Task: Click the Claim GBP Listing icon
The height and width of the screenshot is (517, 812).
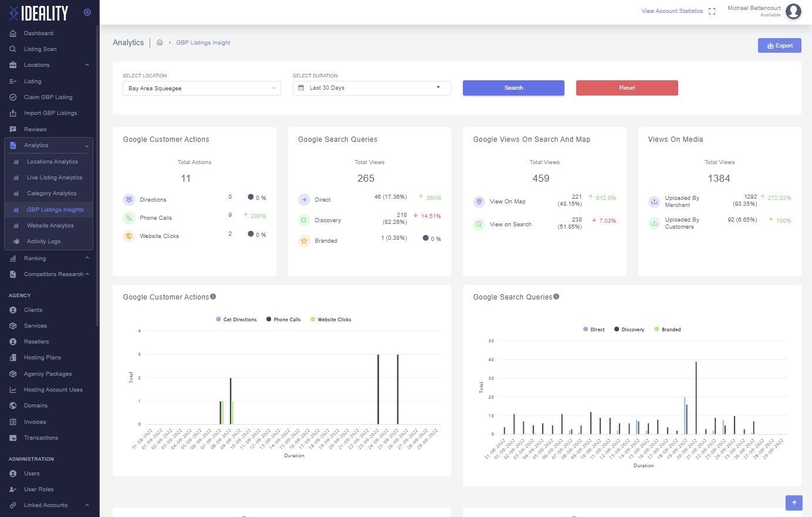Action: tap(13, 97)
